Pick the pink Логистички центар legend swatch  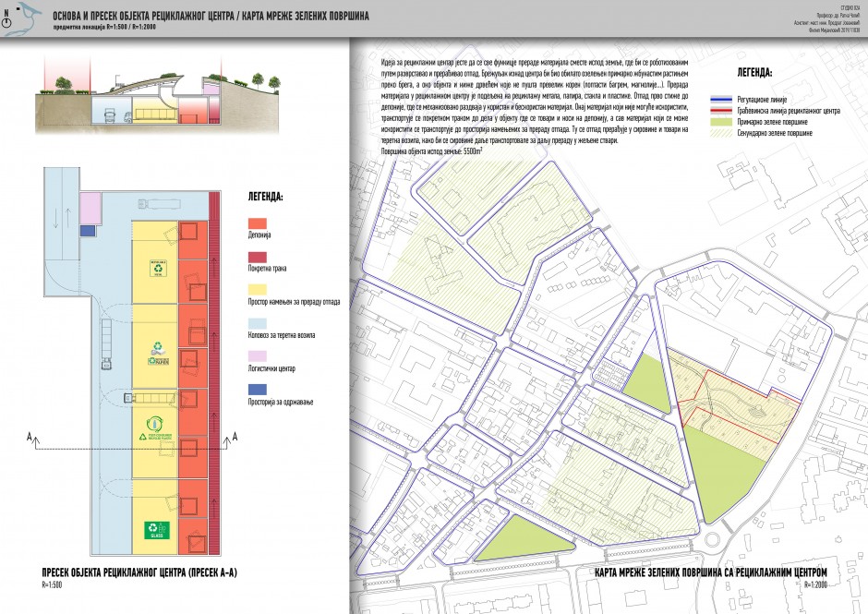(x=259, y=356)
